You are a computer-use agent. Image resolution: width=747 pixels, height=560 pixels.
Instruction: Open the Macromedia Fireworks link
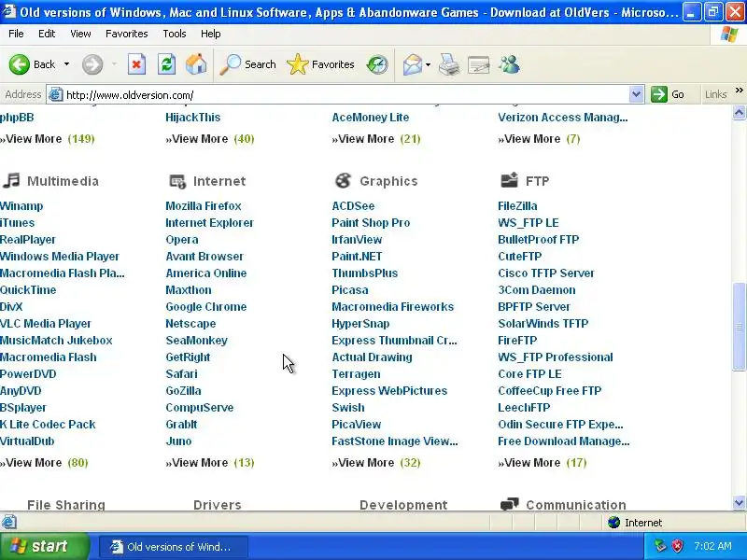(x=392, y=307)
